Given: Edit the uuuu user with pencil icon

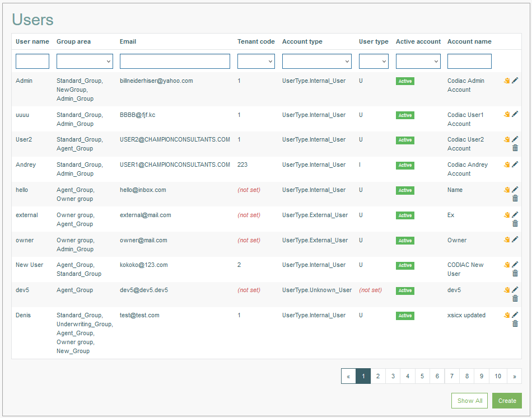Looking at the screenshot, I should pos(515,114).
